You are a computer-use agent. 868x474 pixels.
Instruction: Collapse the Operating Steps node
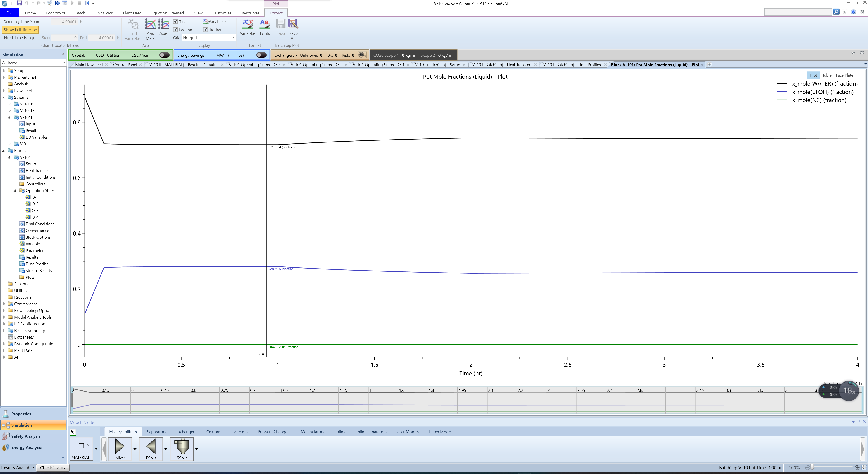pyautogui.click(x=15, y=191)
